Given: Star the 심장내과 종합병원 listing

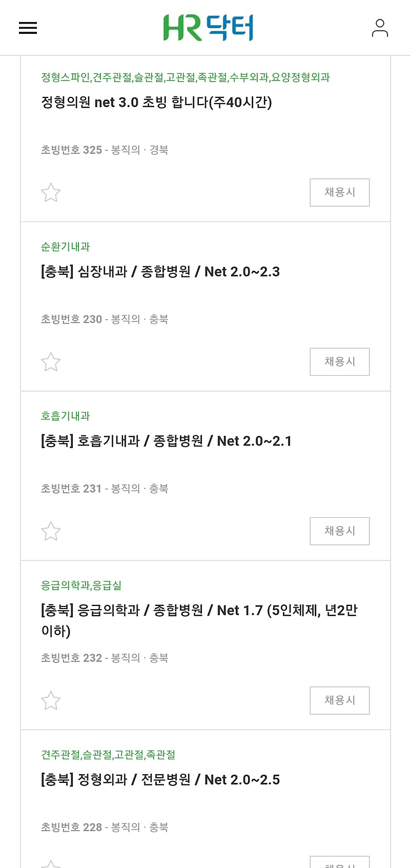Looking at the screenshot, I should (x=51, y=362).
